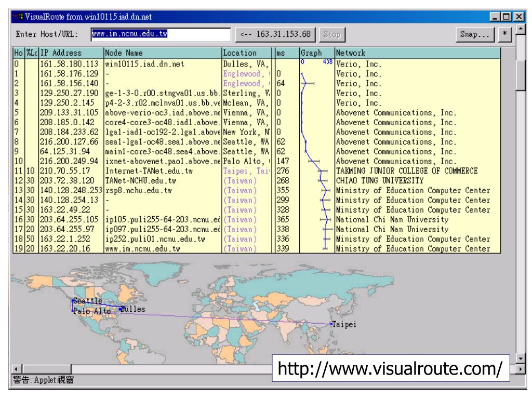Image resolution: width=532 pixels, height=399 pixels.
Task: Click the ms column header
Action: [x=287, y=54]
